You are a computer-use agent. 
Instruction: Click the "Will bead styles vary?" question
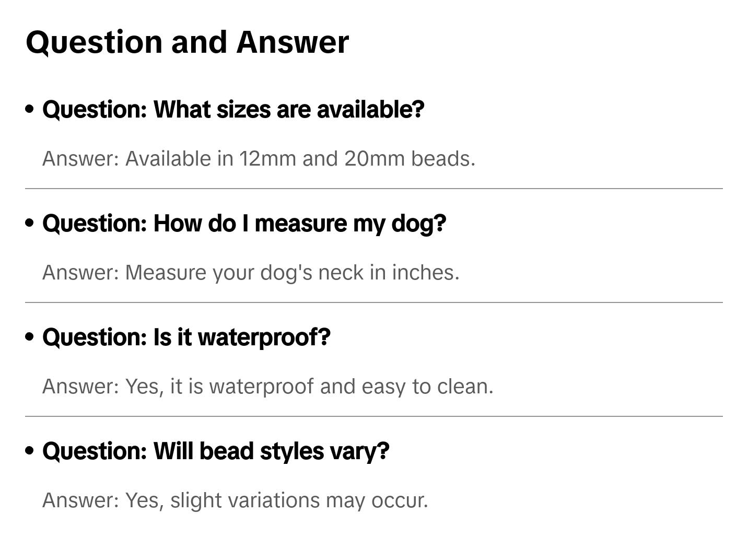(x=216, y=451)
